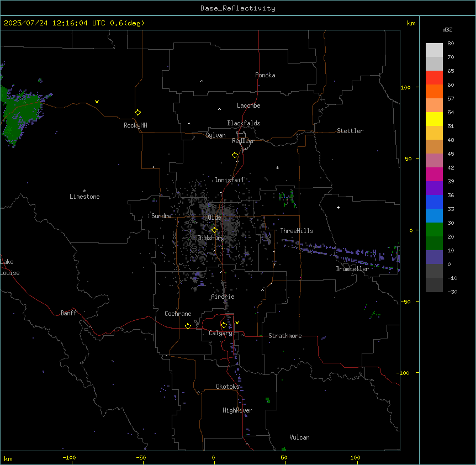476x465 pixels.
Task: Select the RedDeer label
Action: [243, 141]
